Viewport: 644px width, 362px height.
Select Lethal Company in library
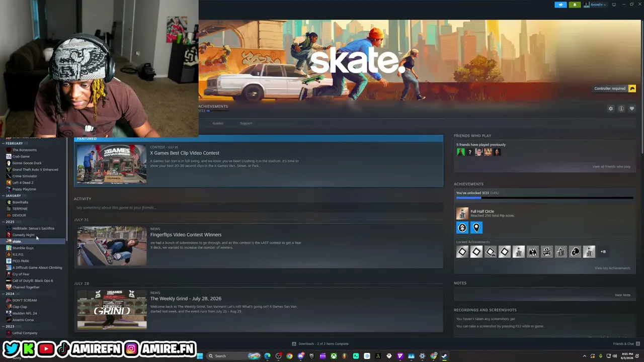pyautogui.click(x=25, y=333)
